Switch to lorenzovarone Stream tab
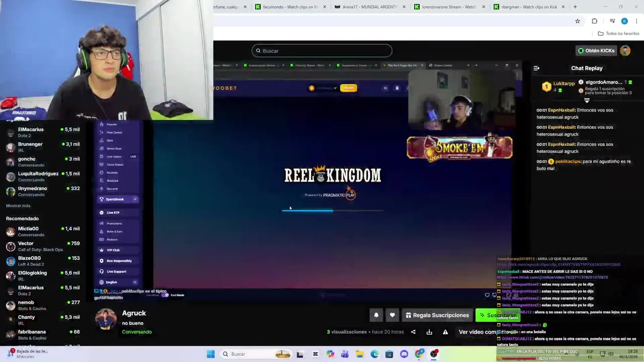 pyautogui.click(x=449, y=7)
